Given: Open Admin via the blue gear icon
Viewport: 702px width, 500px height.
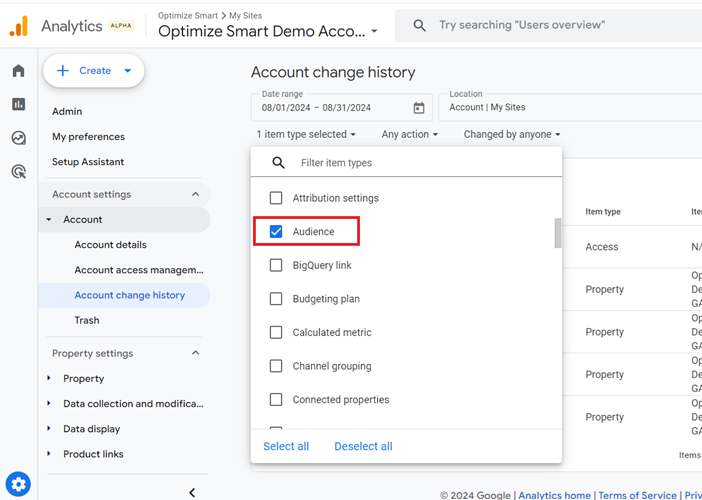Looking at the screenshot, I should [x=18, y=484].
